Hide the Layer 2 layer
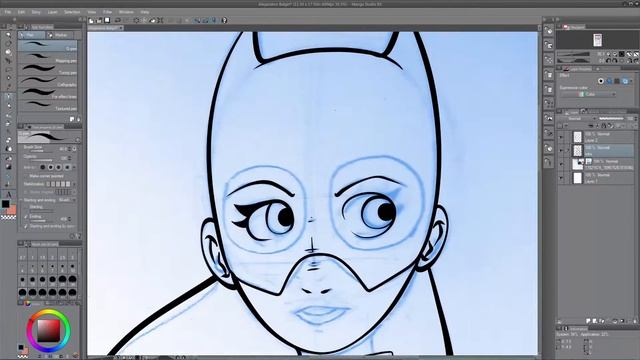 [561, 137]
